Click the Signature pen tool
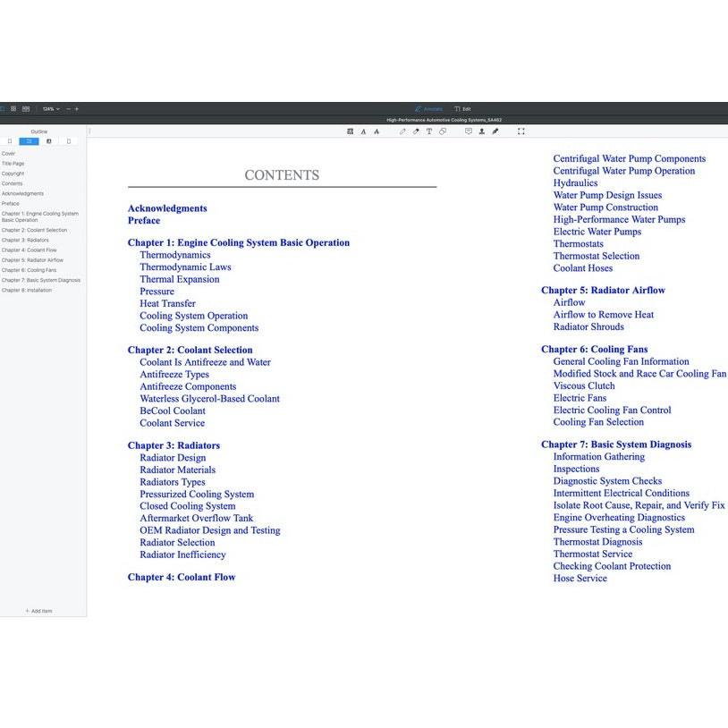 (x=495, y=131)
